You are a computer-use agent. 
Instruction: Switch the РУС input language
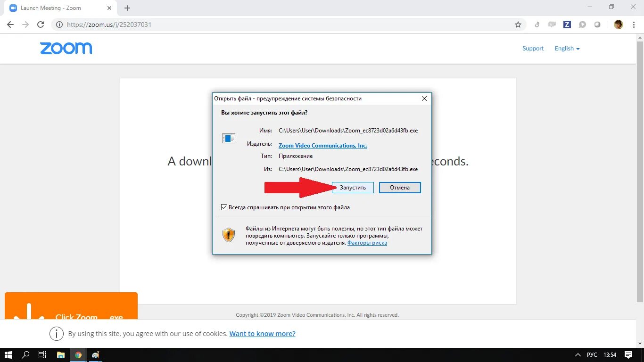point(592,355)
